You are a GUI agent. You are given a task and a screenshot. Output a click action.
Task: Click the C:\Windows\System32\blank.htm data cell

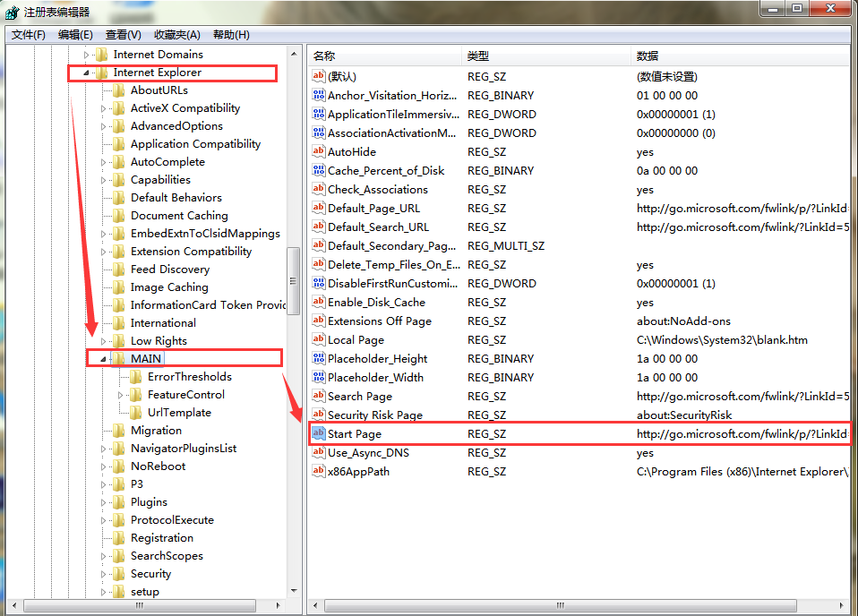coord(722,339)
